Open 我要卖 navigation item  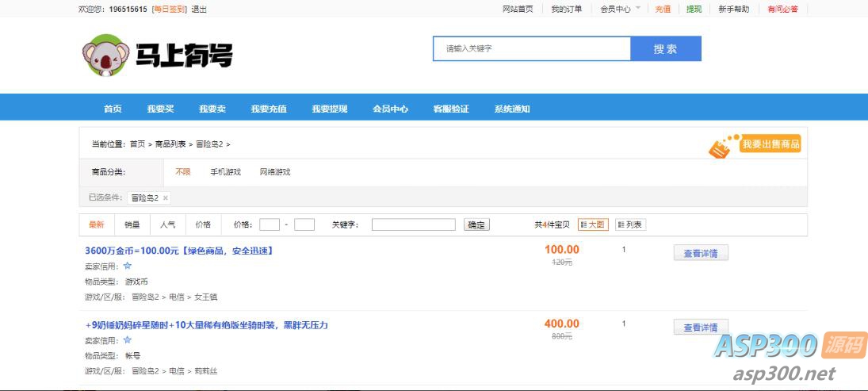click(212, 109)
